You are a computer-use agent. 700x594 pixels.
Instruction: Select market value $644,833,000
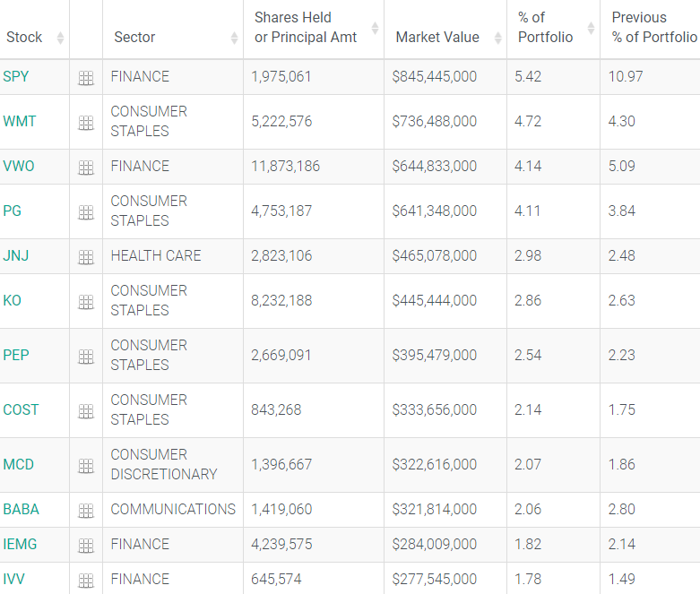435,166
